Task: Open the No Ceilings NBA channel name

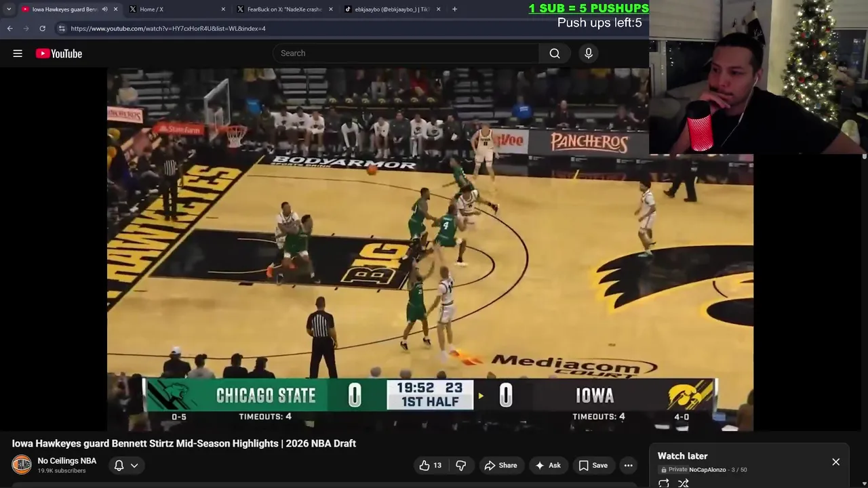Action: [67, 461]
